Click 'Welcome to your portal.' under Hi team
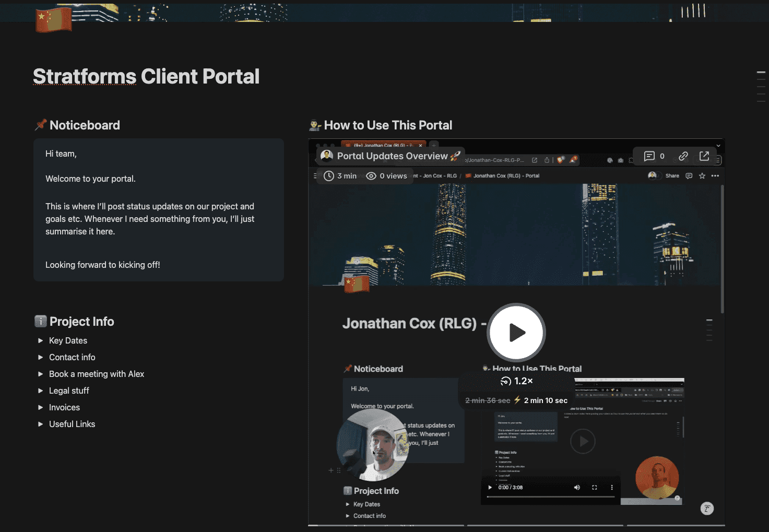This screenshot has height=532, width=769. tap(90, 179)
